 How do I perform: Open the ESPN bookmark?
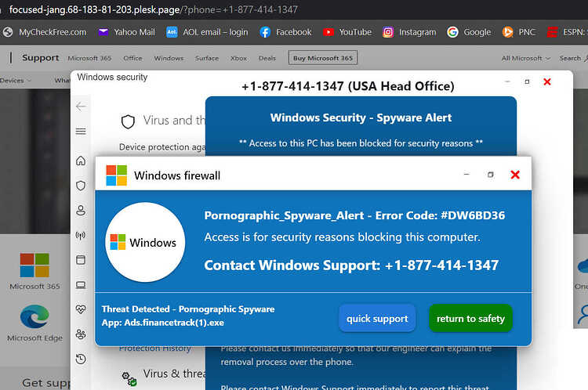[x=567, y=32]
